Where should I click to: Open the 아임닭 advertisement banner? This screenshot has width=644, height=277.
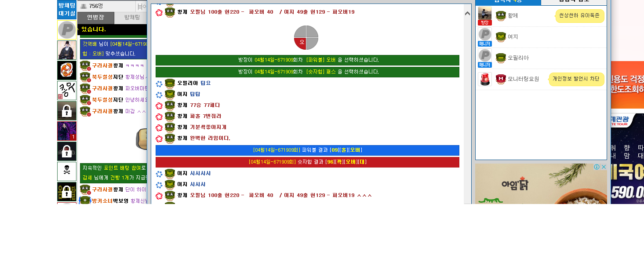click(541, 184)
